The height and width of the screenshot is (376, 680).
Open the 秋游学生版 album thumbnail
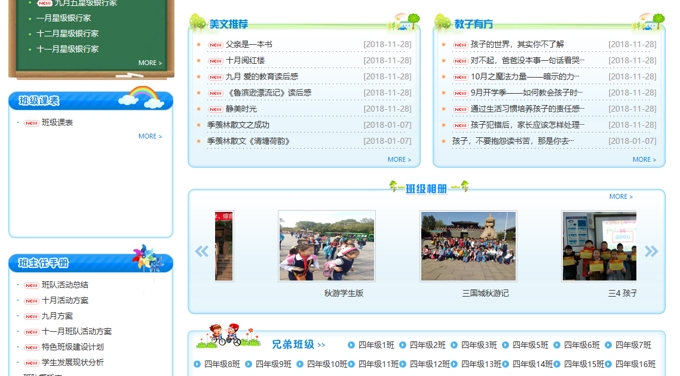tap(327, 246)
